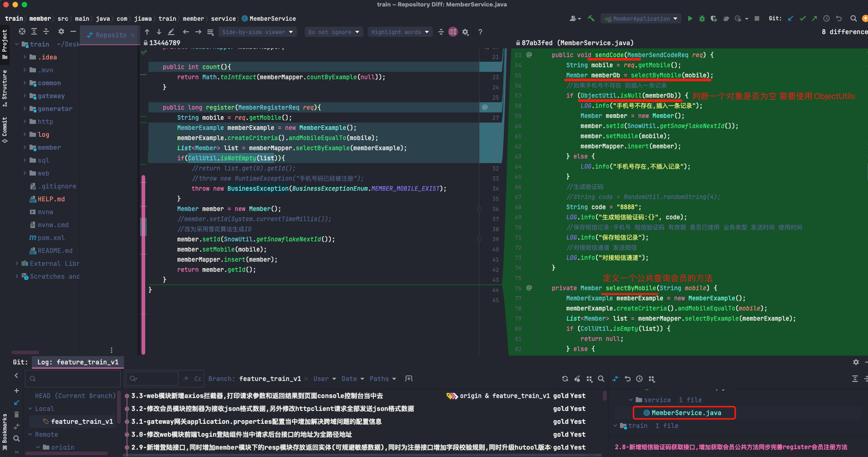Stop the running process square icon
The image size is (868, 457).
point(757,18)
